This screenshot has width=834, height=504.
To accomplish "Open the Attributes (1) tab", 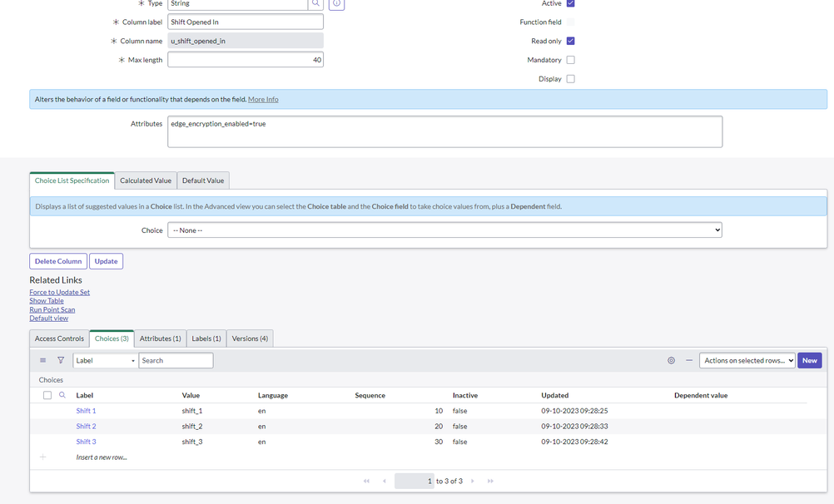I will (160, 338).
